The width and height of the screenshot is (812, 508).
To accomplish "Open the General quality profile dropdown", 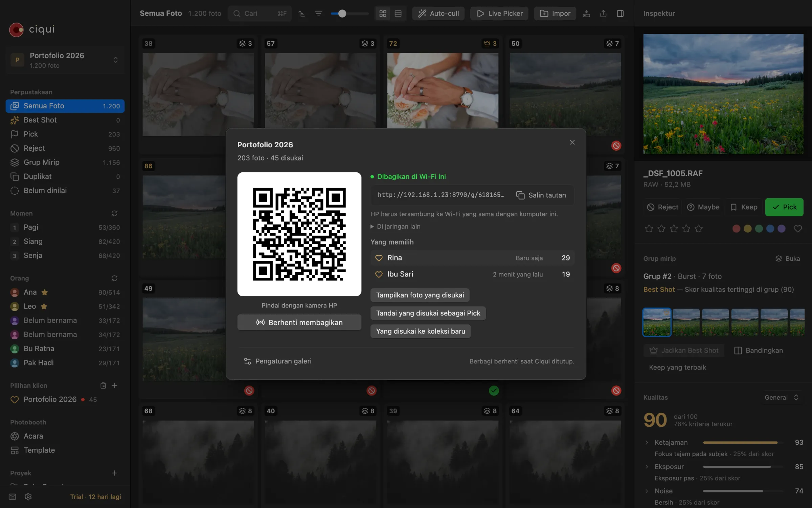I will pos(782,397).
